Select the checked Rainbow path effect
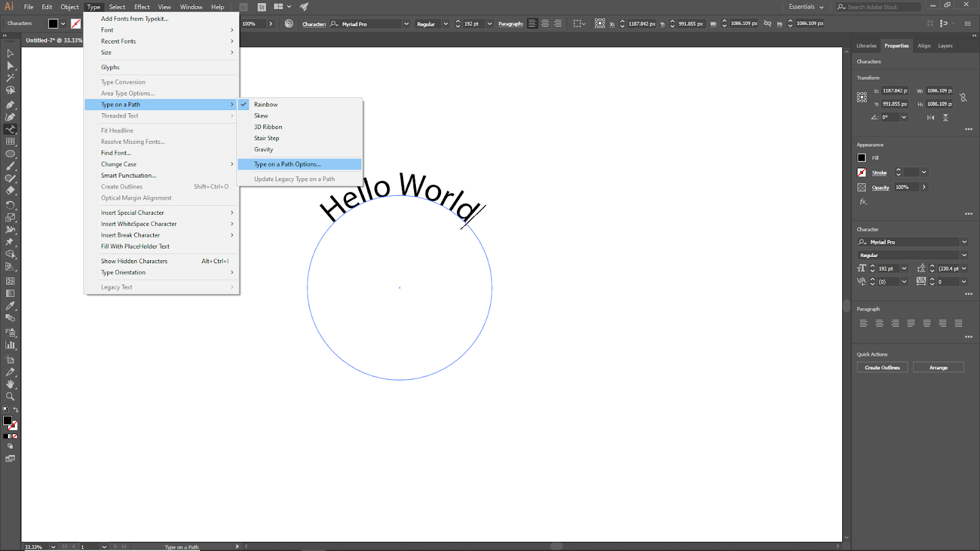This screenshot has height=551, width=980. coord(266,105)
